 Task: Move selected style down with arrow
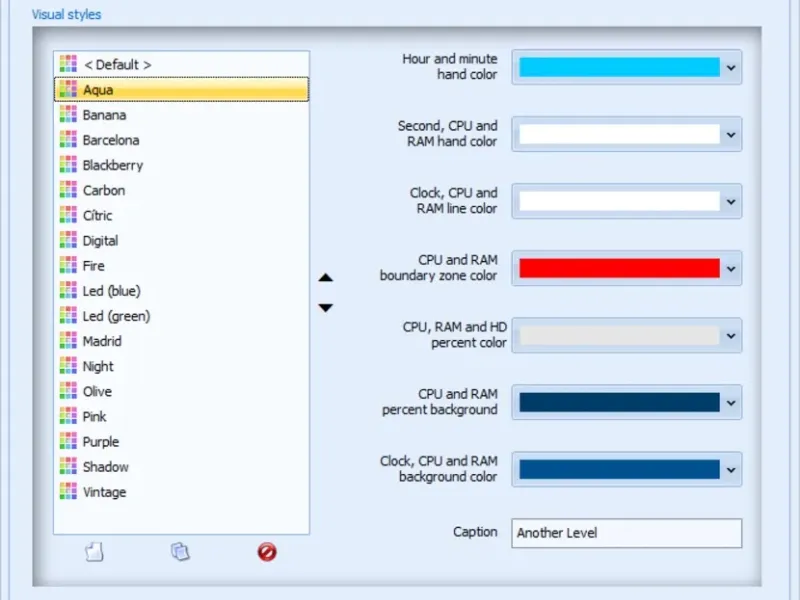pyautogui.click(x=326, y=307)
